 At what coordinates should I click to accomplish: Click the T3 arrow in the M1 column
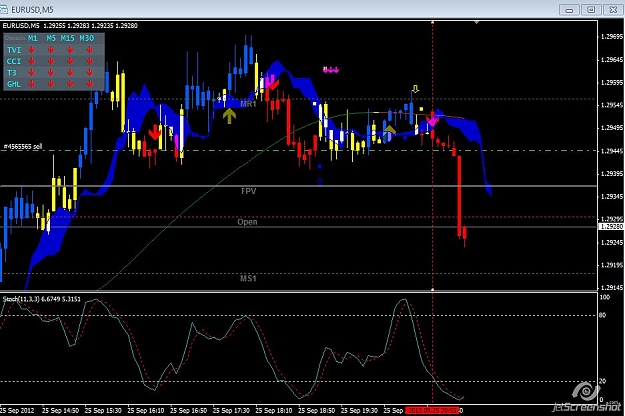32,73
